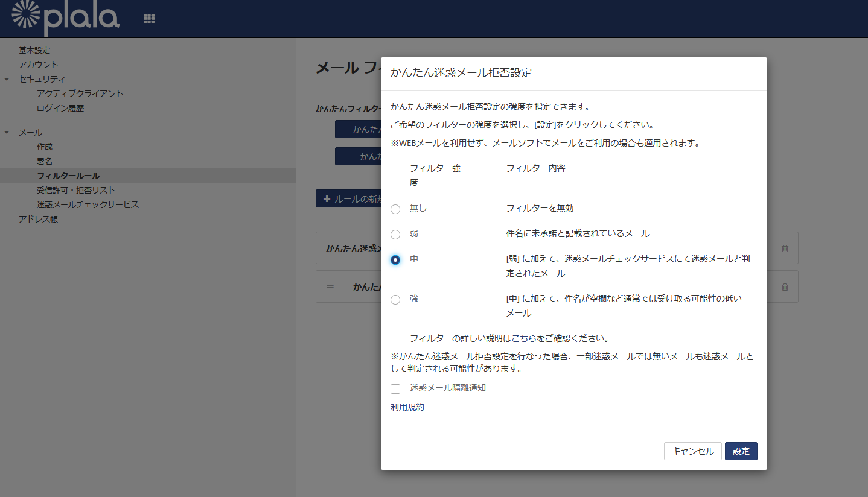Click the キャンセル button

(x=692, y=451)
